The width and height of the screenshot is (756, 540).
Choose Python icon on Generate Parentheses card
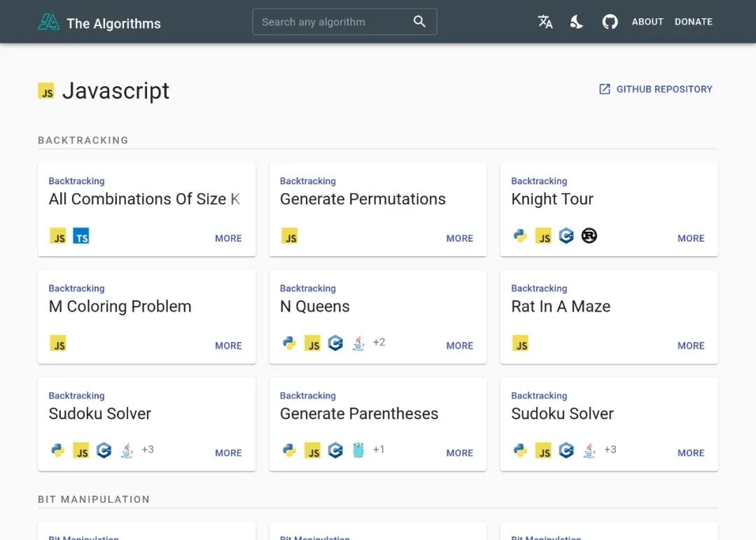(289, 450)
